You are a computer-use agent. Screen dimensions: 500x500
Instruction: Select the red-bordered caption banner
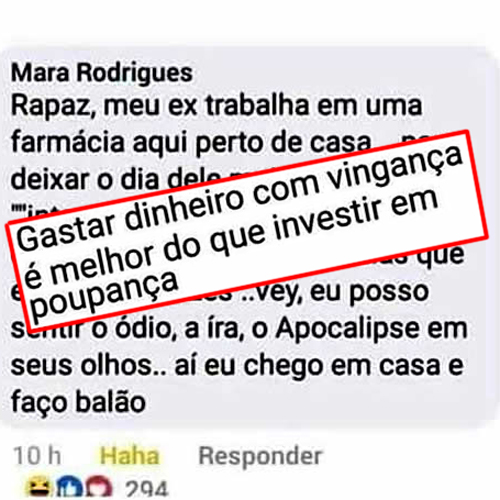tap(247, 229)
